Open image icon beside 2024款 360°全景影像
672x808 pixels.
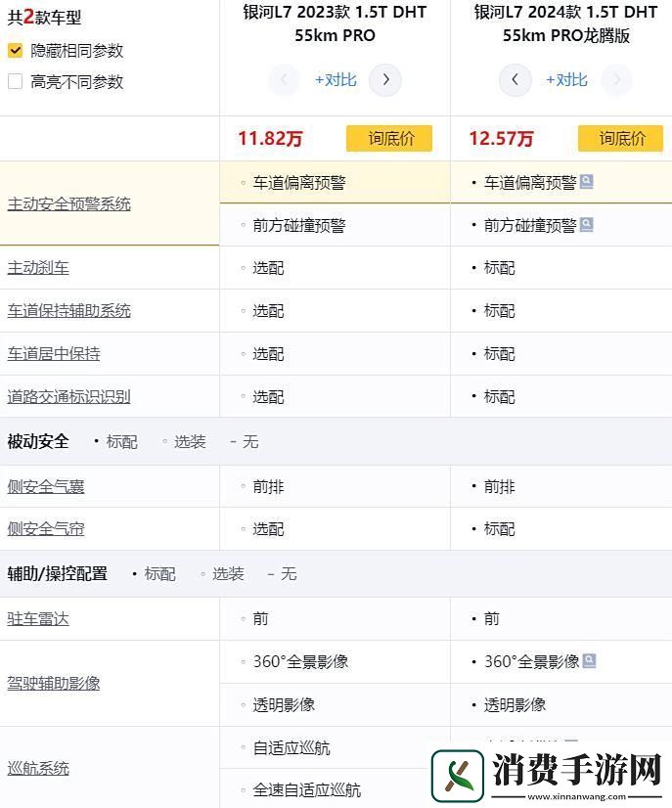tap(589, 661)
